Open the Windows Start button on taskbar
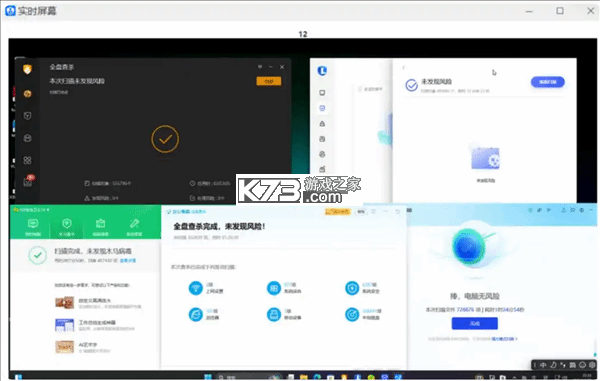This screenshot has height=381, width=600. [208, 377]
